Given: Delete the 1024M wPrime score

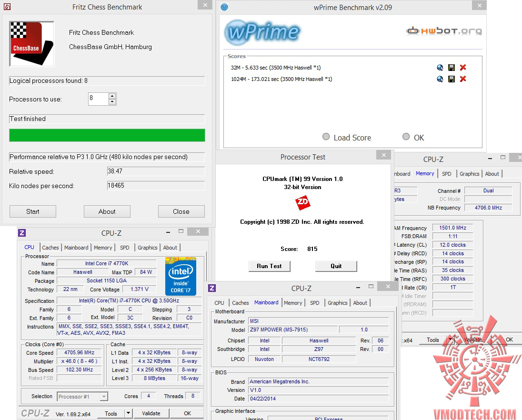Looking at the screenshot, I should pos(463,79).
